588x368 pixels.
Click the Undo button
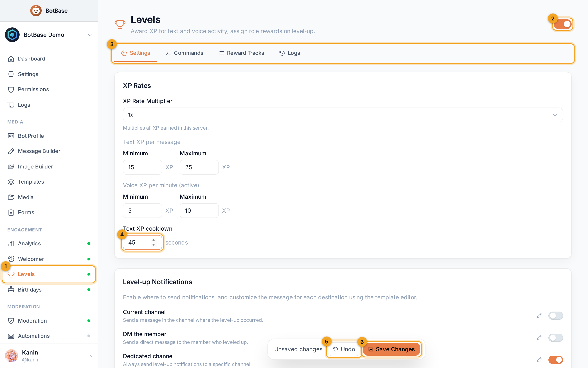(344, 349)
